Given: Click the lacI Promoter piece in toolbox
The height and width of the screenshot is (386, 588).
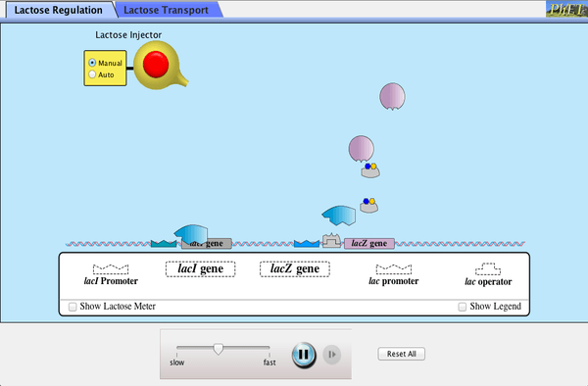Looking at the screenshot, I should click(111, 268).
